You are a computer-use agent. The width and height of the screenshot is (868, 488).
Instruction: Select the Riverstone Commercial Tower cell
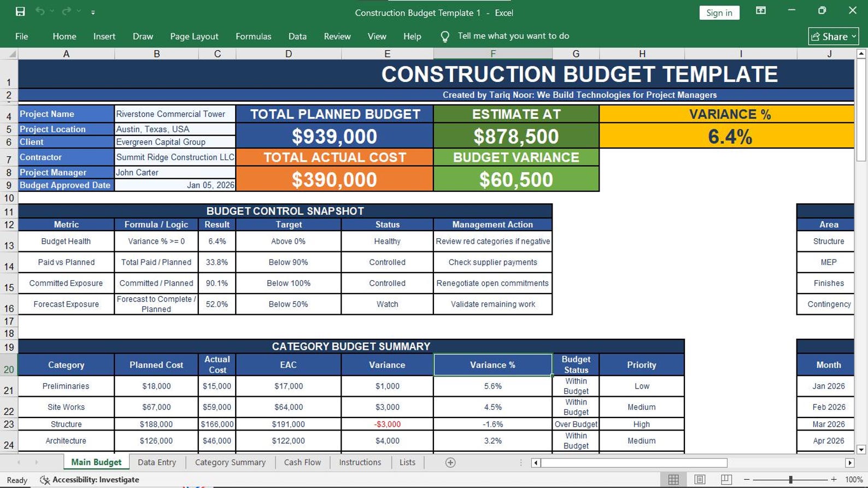click(x=175, y=114)
